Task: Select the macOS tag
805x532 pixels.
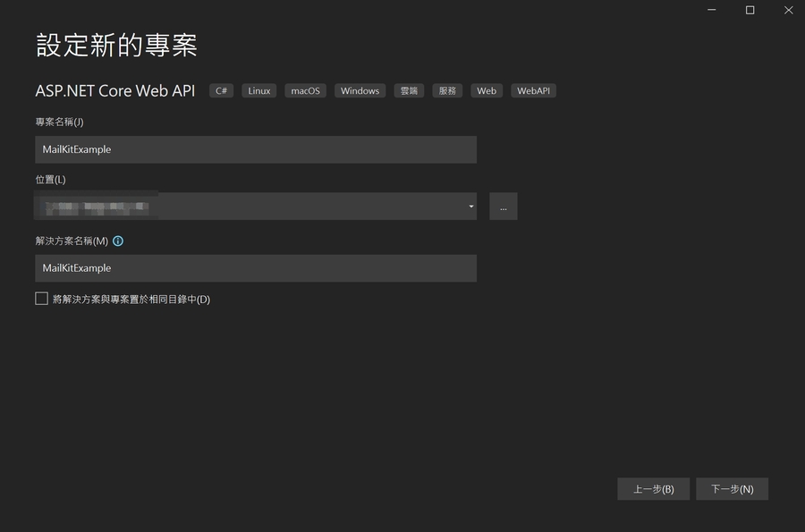Action: point(305,90)
